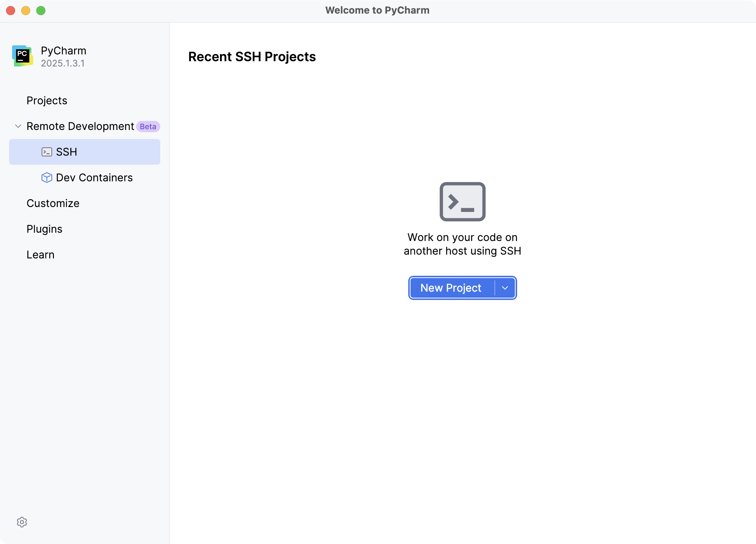Click the Dev Containers cube icon
Viewport: 756px width, 544px height.
coord(46,178)
